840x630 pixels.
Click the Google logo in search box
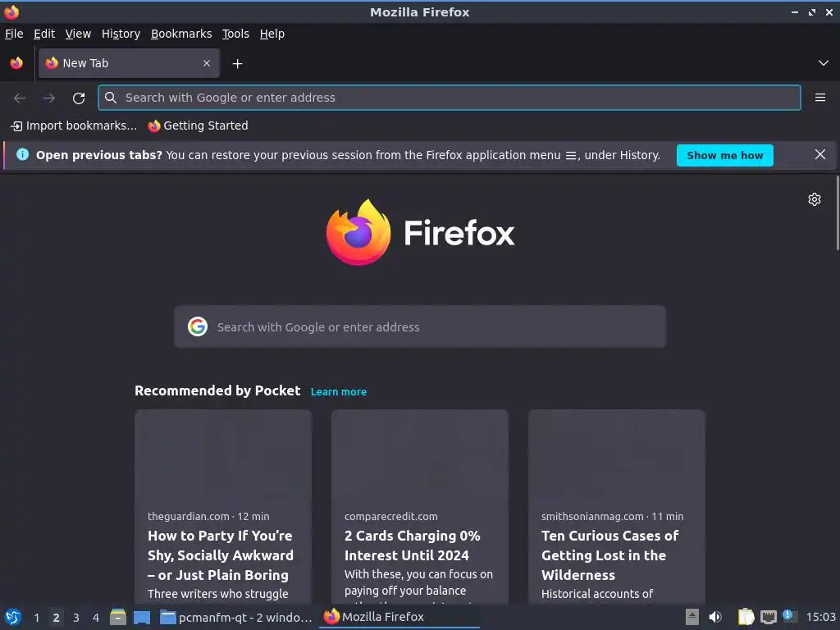point(198,326)
